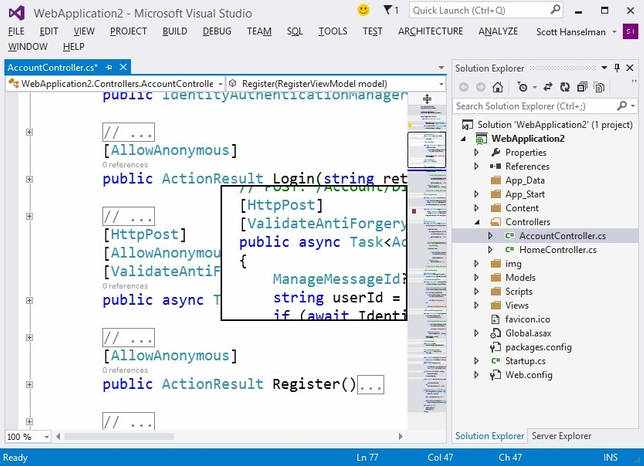Click the Quick Launch magnifier icon

[555, 9]
